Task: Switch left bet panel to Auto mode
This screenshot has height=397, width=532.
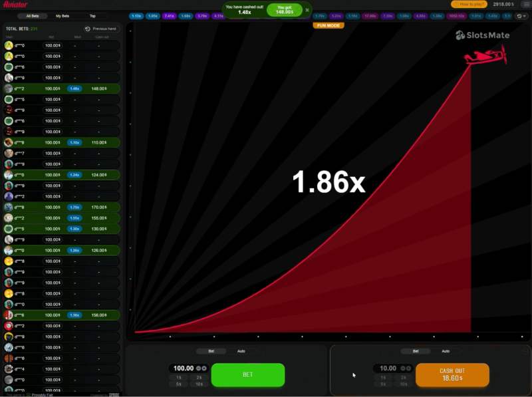Action: [241, 351]
